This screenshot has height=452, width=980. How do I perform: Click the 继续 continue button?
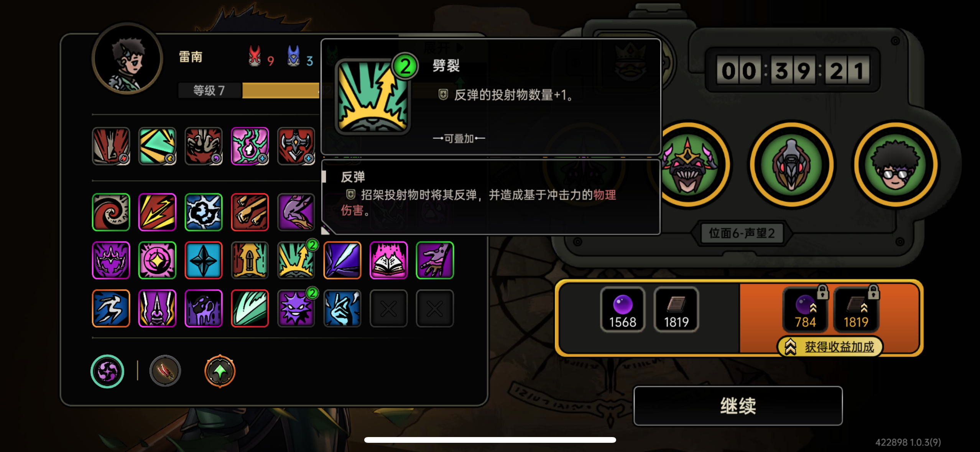tap(738, 406)
